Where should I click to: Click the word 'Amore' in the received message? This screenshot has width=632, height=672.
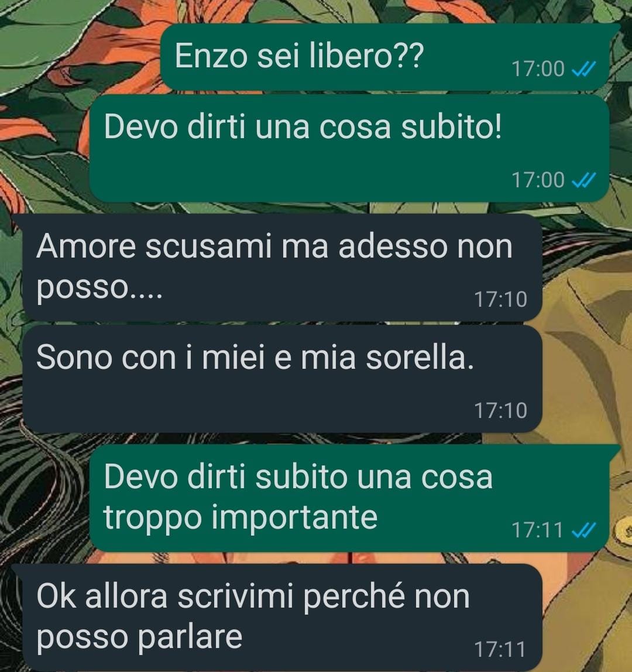click(86, 247)
